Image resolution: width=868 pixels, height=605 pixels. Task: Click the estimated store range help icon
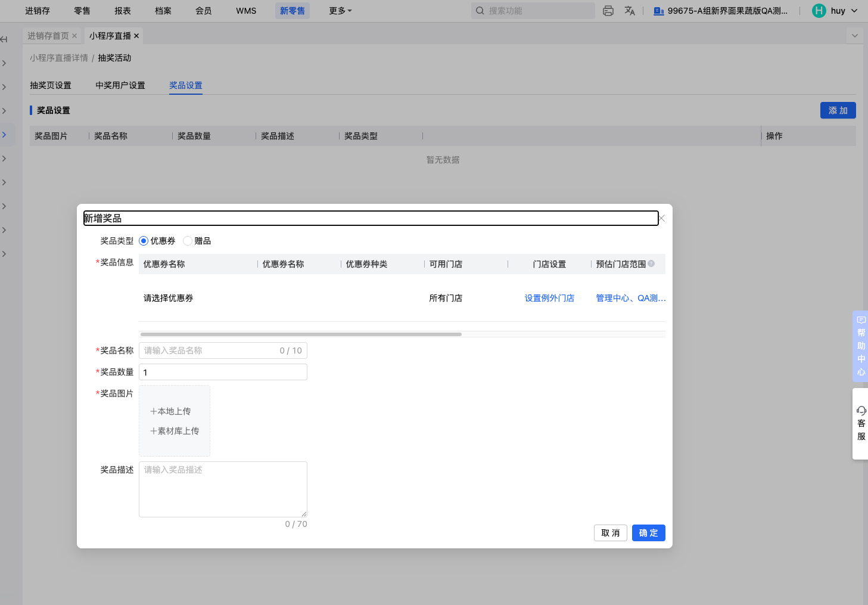pos(651,264)
